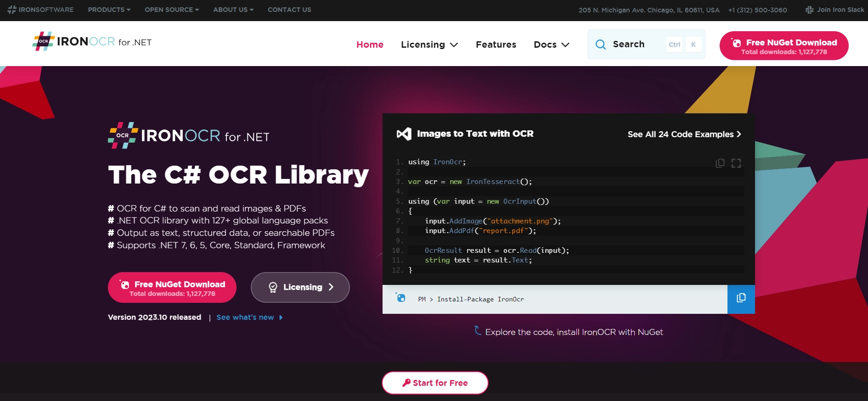Copy the code sample using the copy icon
Viewport: 868px width, 401px height.
[720, 163]
